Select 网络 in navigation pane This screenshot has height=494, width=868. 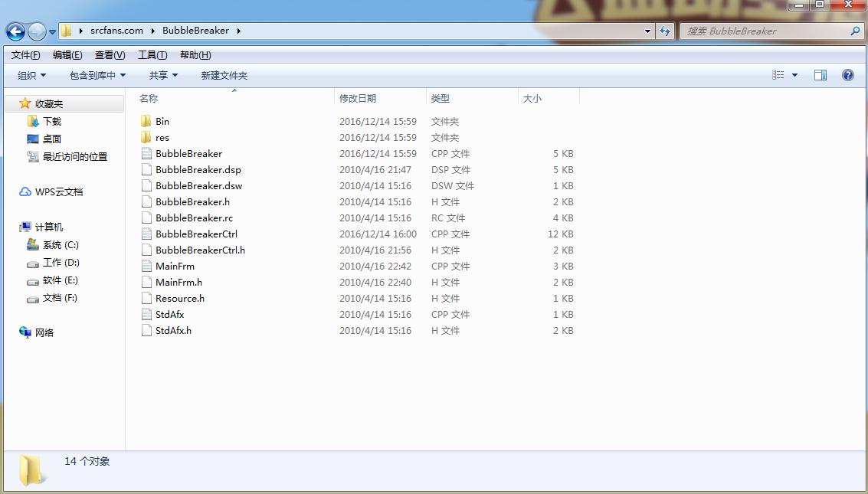pos(44,332)
